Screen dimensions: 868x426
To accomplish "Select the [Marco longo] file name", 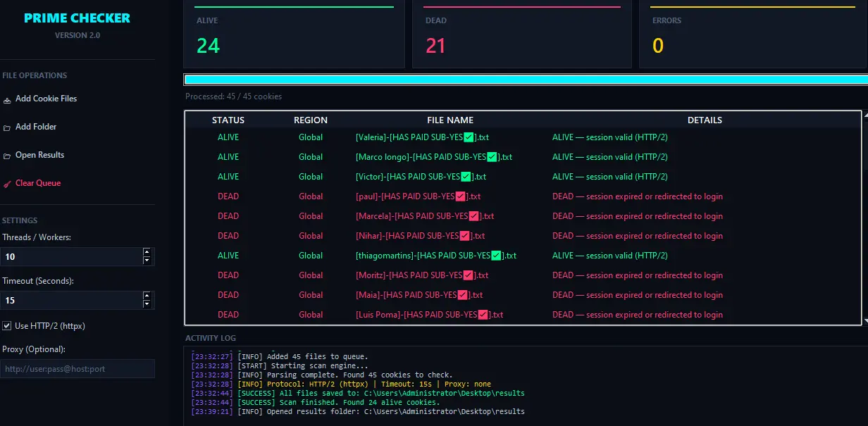I will [x=434, y=157].
